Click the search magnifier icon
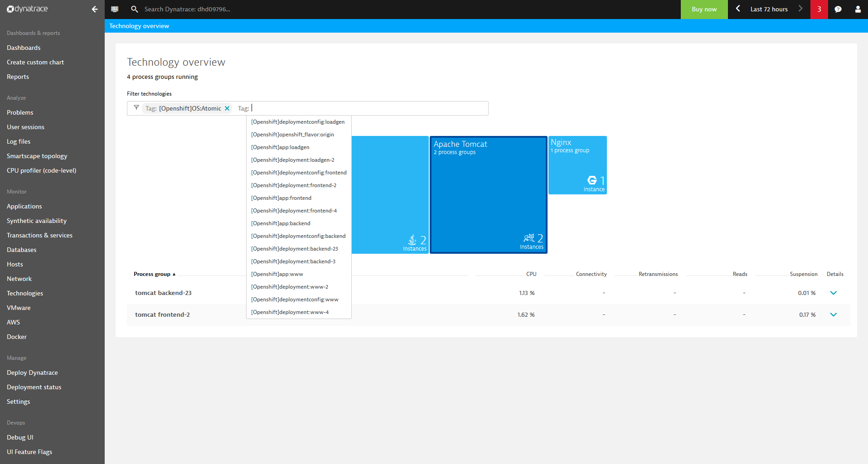 (x=134, y=9)
